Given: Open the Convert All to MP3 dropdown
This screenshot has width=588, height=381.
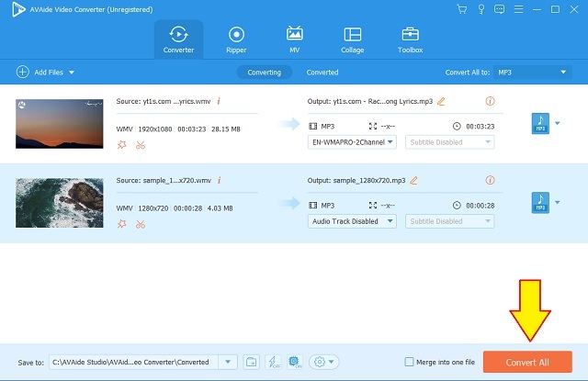Looking at the screenshot, I should (533, 73).
